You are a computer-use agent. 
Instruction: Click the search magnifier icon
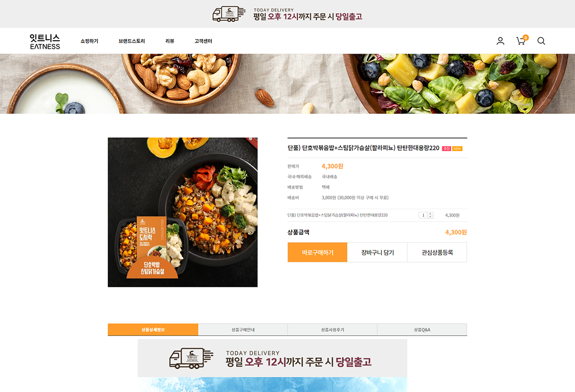pyautogui.click(x=541, y=41)
